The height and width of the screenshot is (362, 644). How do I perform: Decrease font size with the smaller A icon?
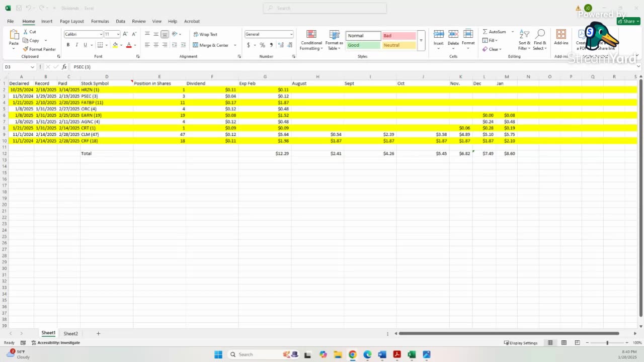134,34
